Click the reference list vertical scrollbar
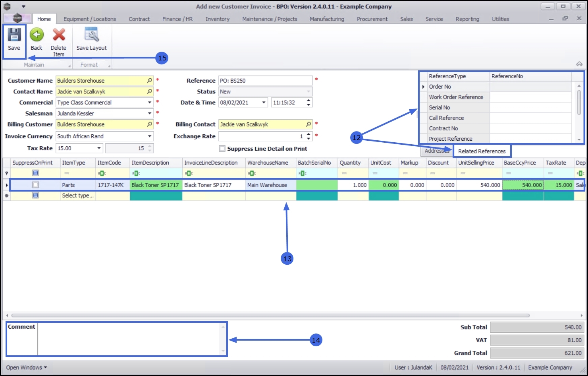Image resolution: width=588 pixels, height=376 pixels. pos(579,103)
